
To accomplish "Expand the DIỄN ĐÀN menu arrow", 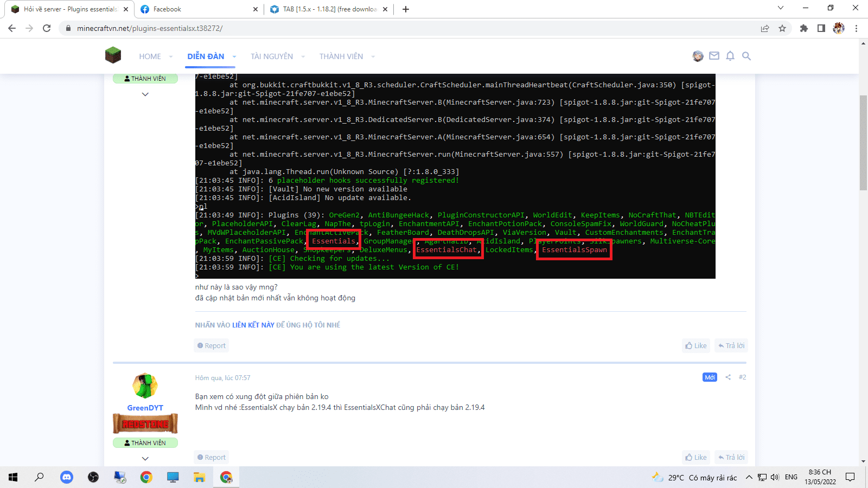I will point(234,56).
